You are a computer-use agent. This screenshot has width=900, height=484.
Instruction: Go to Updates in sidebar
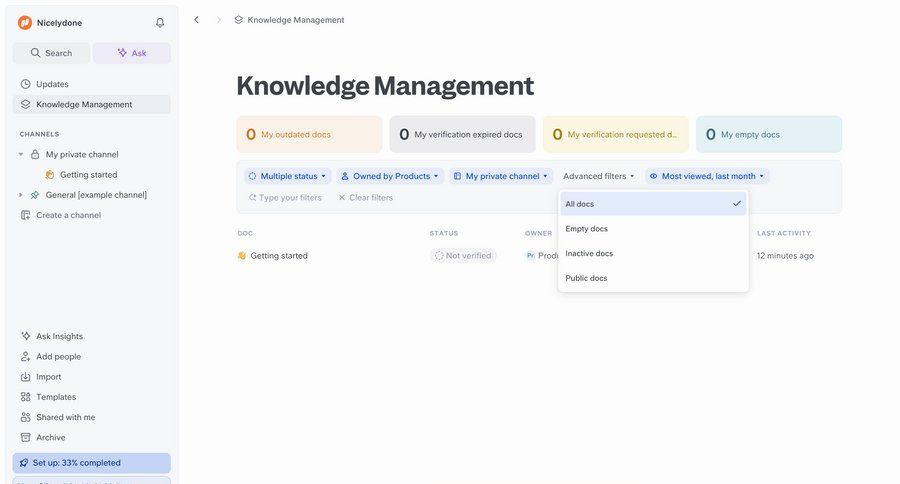[x=52, y=84]
